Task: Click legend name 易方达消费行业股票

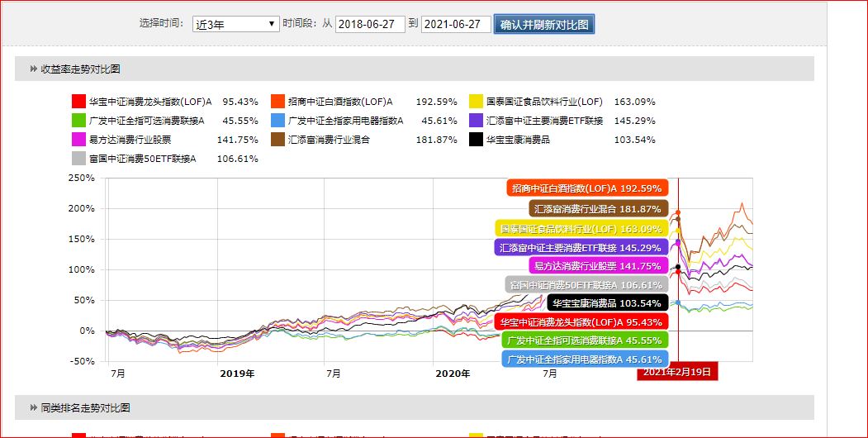Action: tap(130, 140)
